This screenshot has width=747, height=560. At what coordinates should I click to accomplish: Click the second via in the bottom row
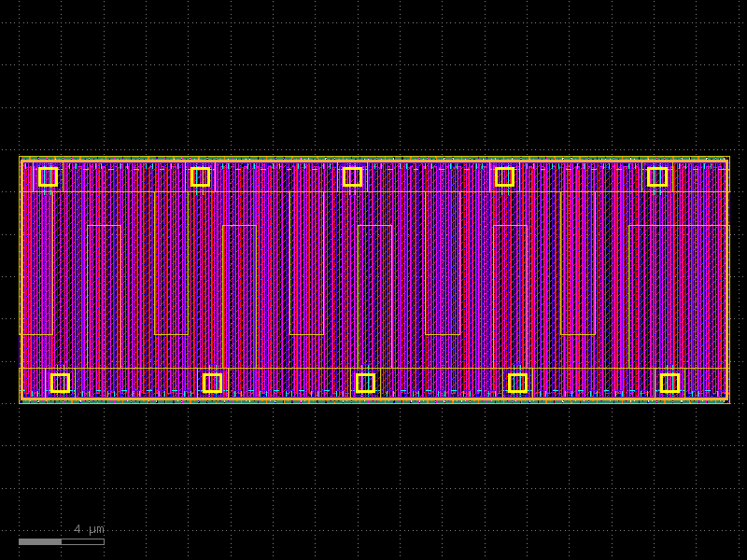[x=213, y=382]
